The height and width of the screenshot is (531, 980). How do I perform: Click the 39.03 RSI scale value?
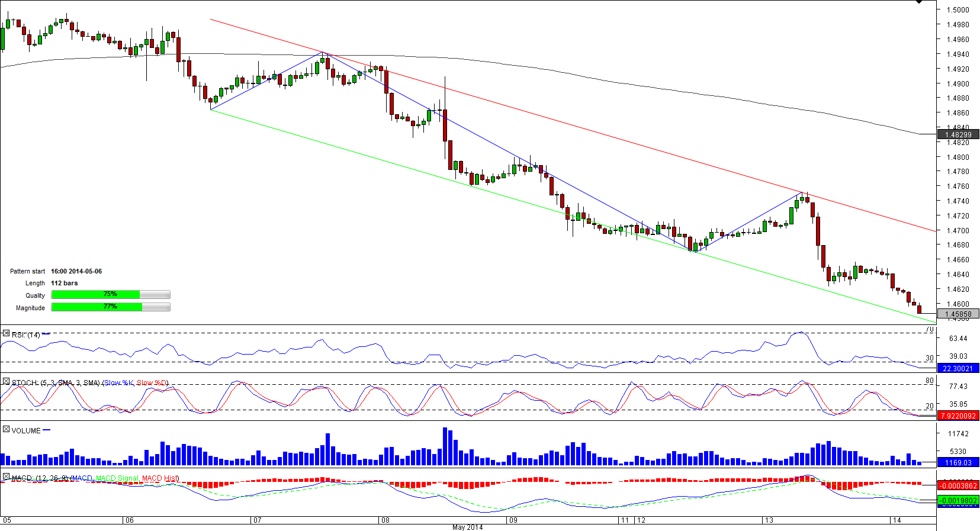(x=958, y=356)
